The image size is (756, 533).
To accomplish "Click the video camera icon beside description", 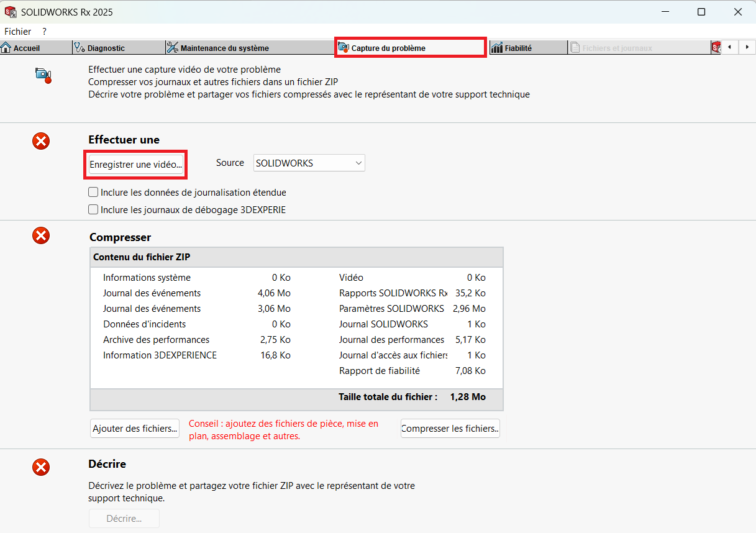I will click(43, 75).
